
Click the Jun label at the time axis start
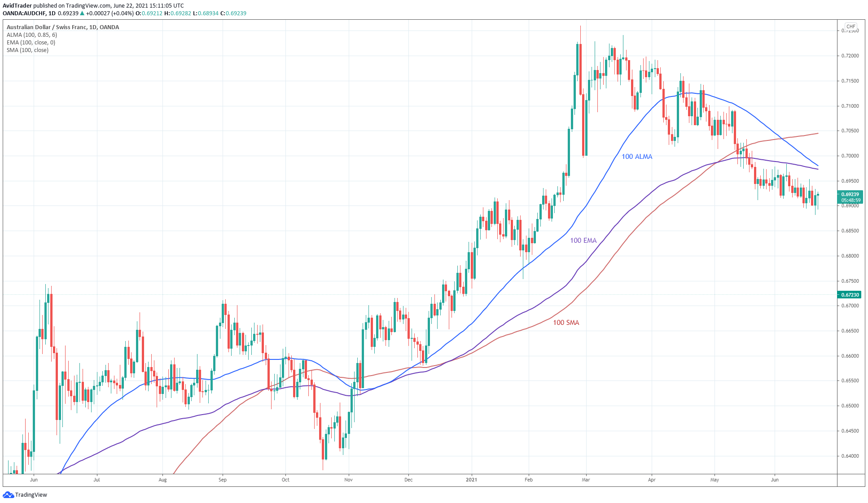click(34, 480)
